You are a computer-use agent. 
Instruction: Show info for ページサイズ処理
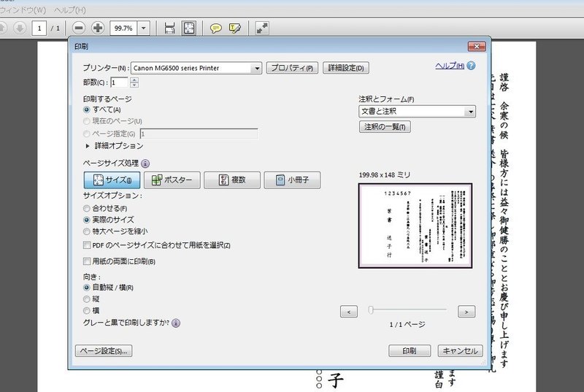click(145, 164)
